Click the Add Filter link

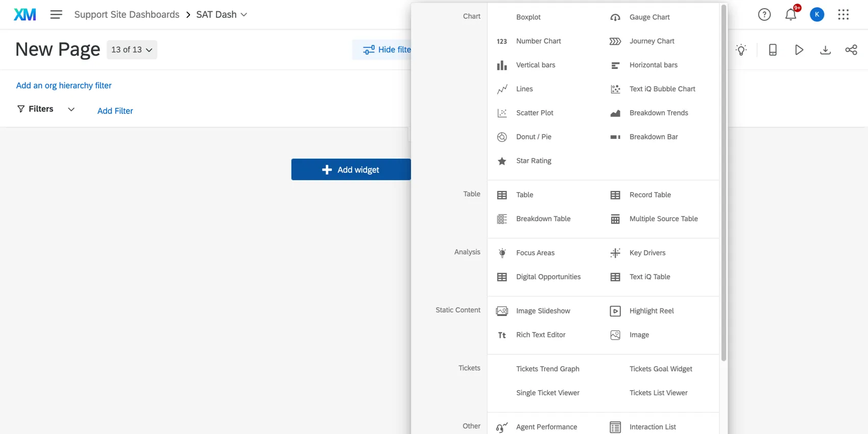115,111
